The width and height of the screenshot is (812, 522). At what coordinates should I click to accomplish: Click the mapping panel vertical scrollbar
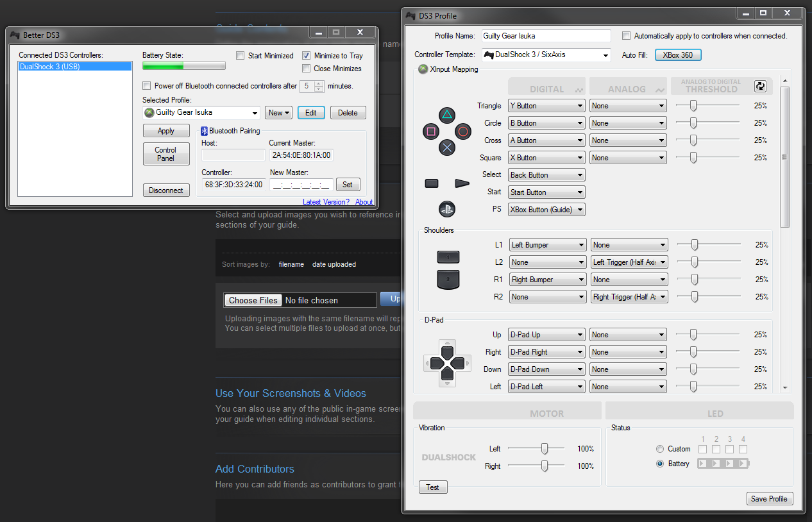[x=785, y=158]
